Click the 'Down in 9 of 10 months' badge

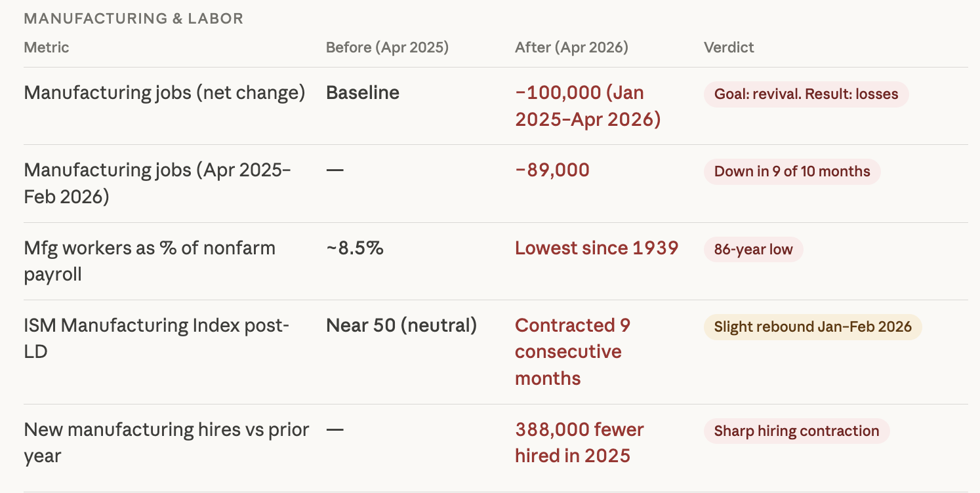792,171
